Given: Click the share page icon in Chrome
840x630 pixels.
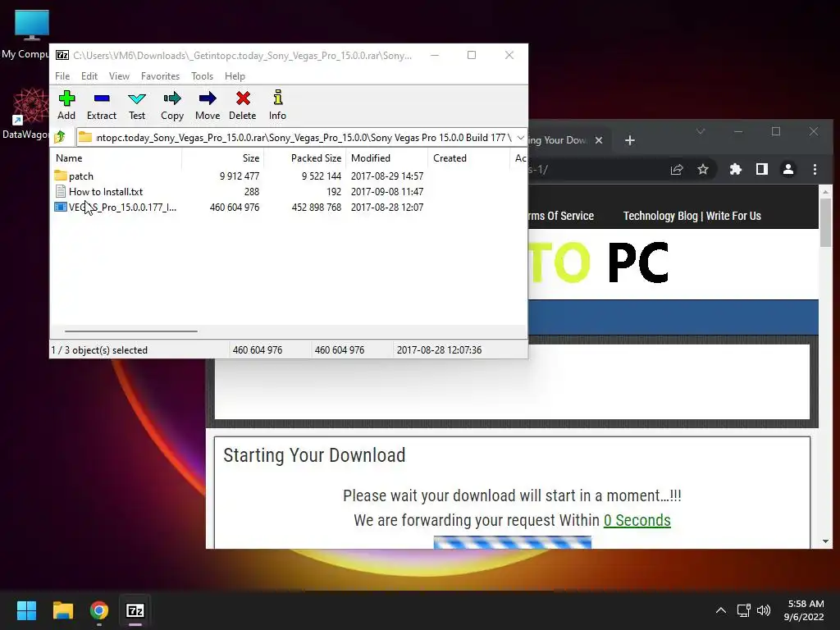Looking at the screenshot, I should (677, 169).
